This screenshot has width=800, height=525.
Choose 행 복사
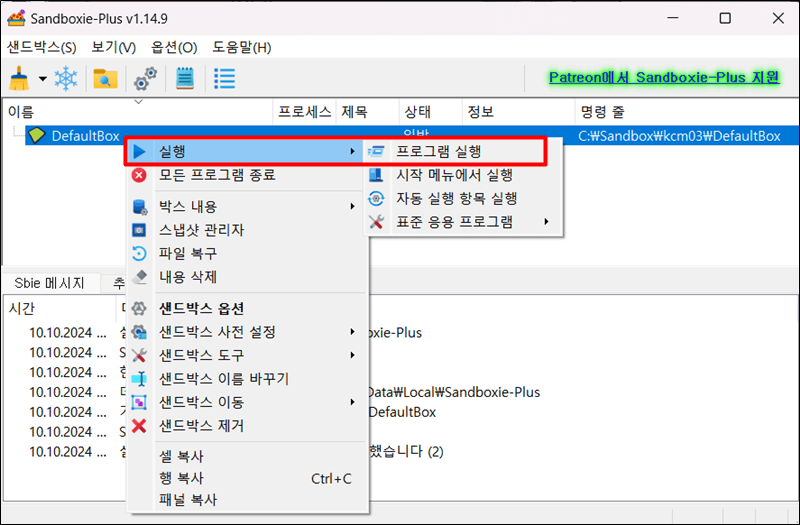pyautogui.click(x=246, y=478)
